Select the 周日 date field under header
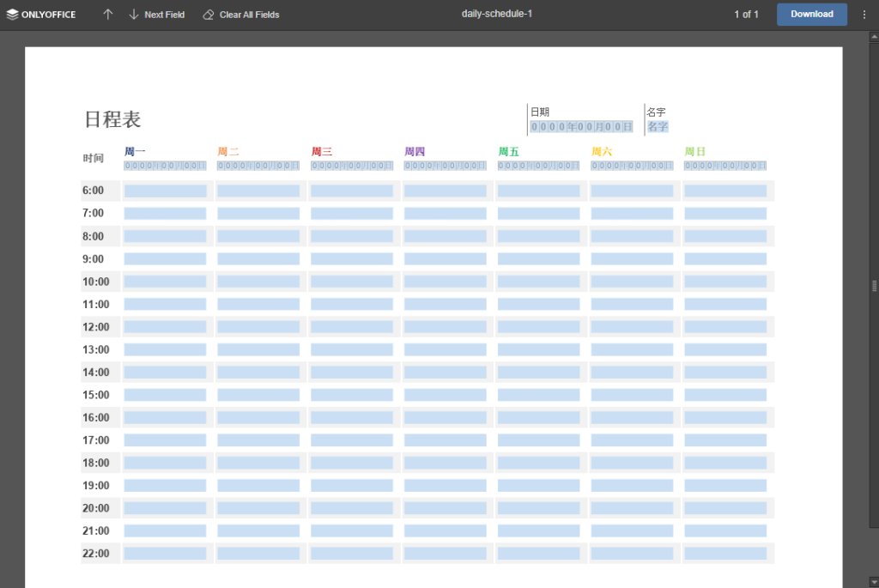The height and width of the screenshot is (588, 879). tap(724, 166)
